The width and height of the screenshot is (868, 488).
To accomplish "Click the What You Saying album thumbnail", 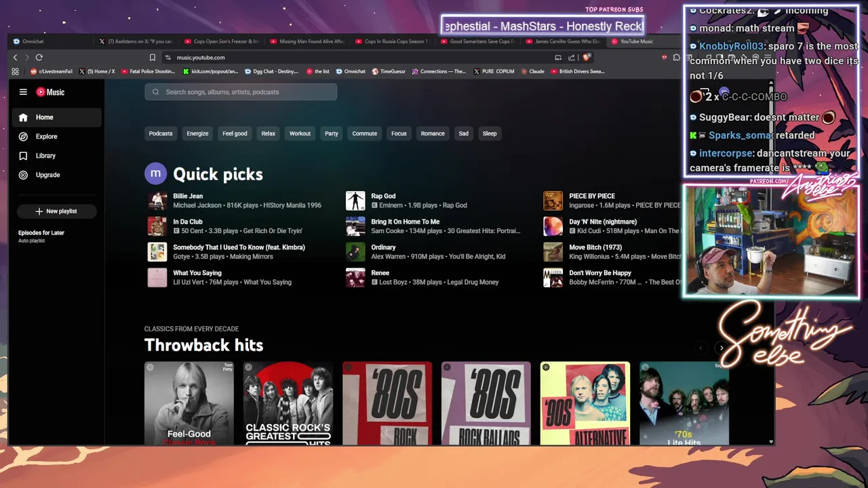I will 157,278.
